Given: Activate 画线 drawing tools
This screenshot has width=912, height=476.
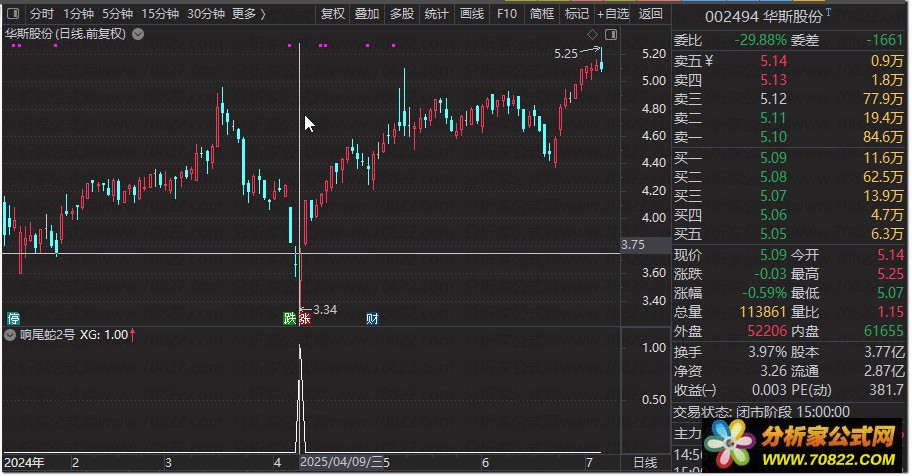Looking at the screenshot, I should click(472, 13).
